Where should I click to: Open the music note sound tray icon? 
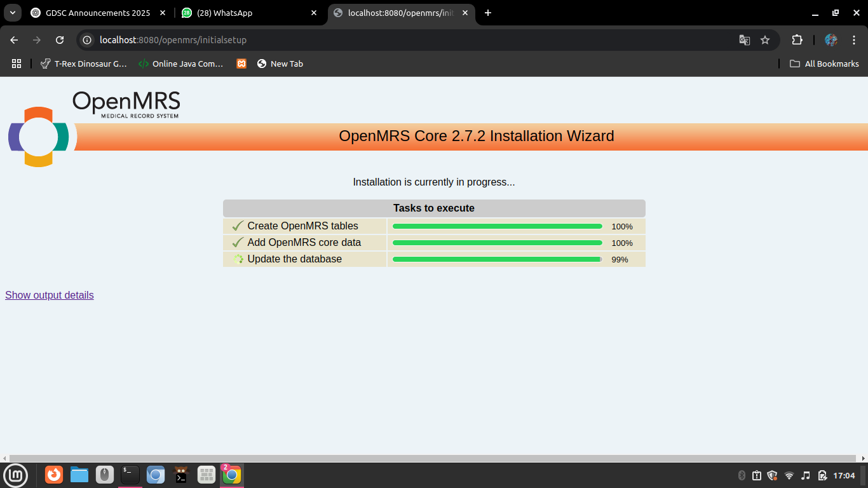coord(806,475)
